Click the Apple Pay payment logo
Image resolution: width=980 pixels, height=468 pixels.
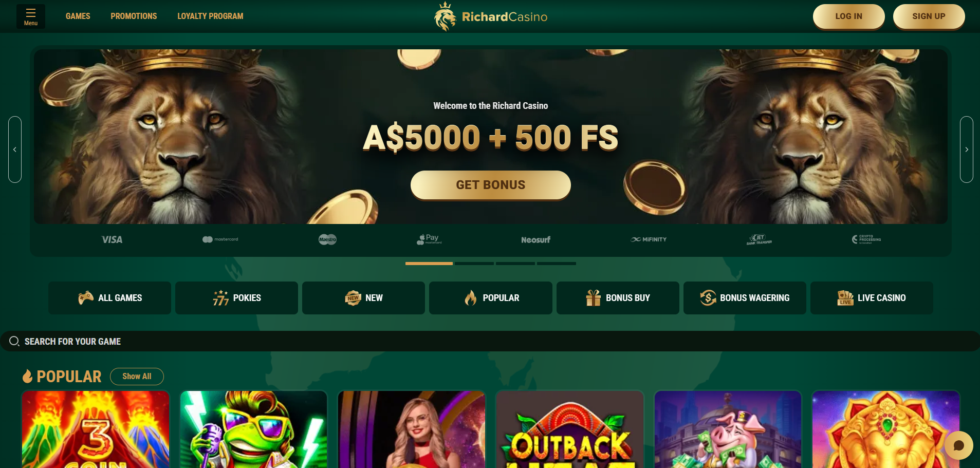coord(429,239)
